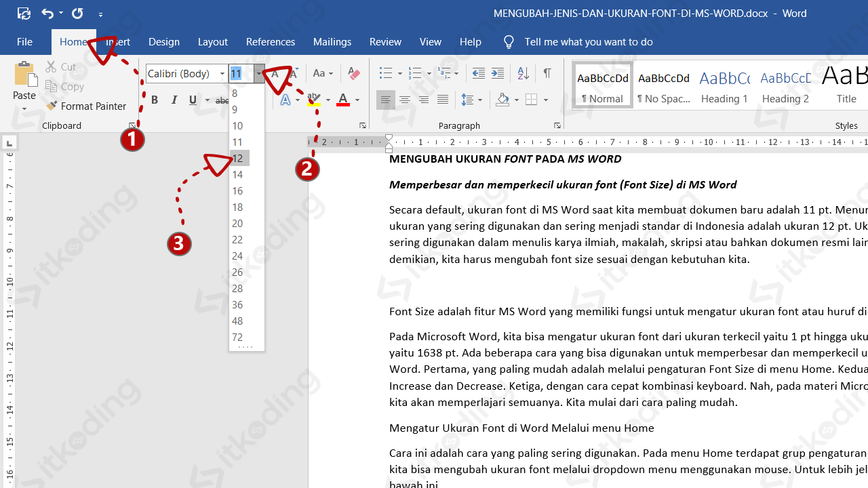The height and width of the screenshot is (488, 868).
Task: Apply the Normal style
Action: pos(602,85)
